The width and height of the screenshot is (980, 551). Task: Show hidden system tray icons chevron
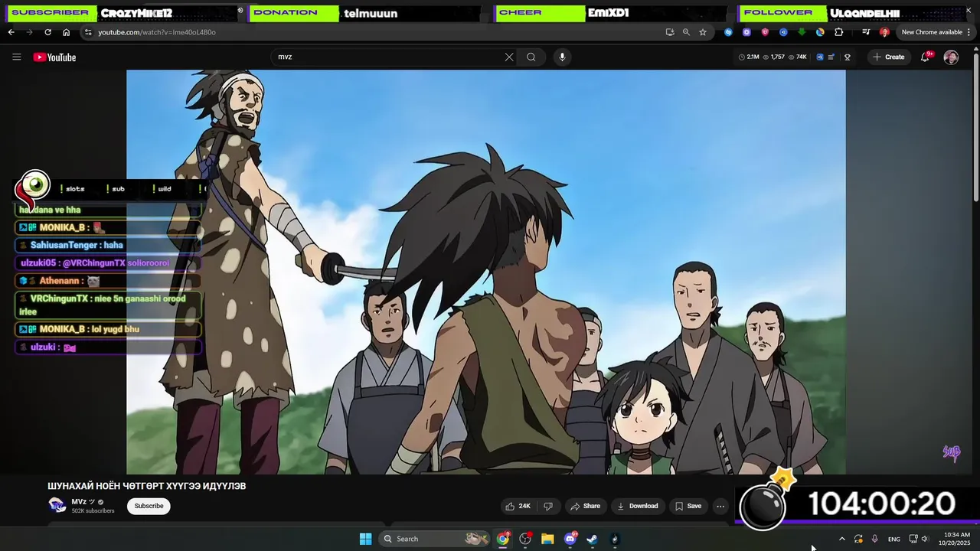[842, 539]
